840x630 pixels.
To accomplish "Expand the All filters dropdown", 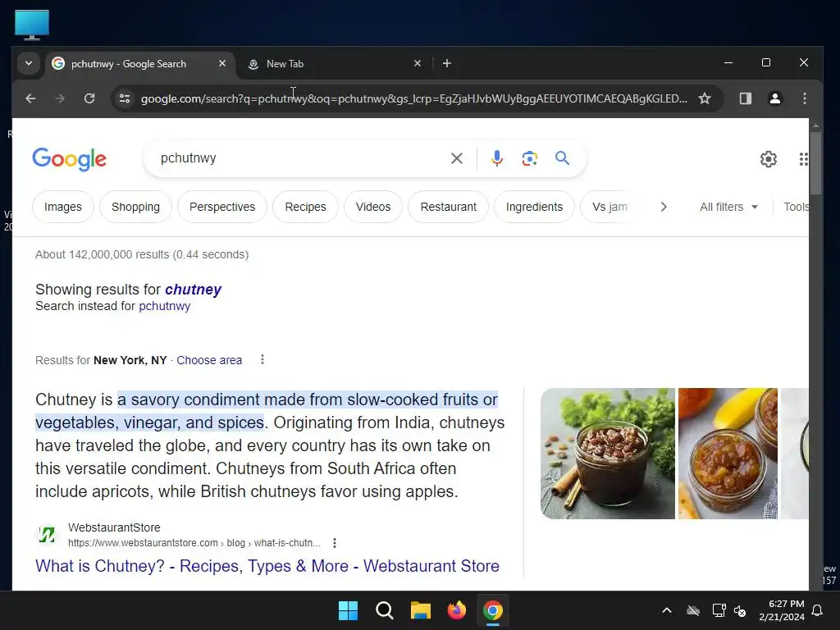I will click(x=728, y=207).
